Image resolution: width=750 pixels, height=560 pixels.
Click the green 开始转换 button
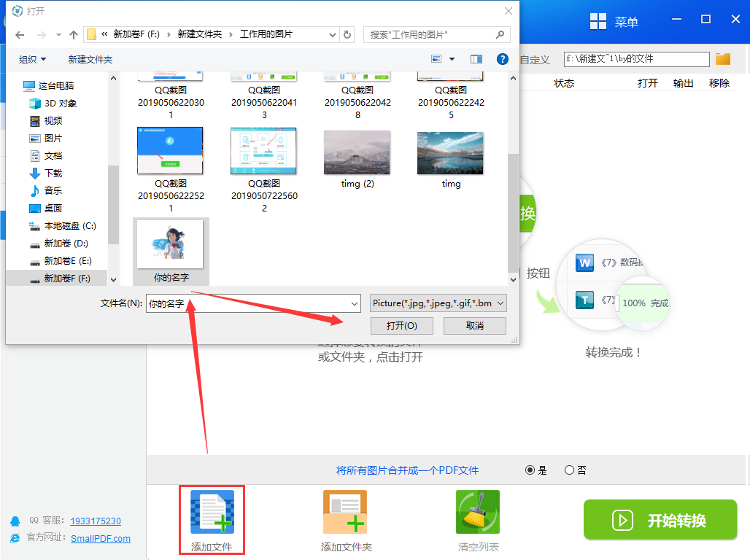point(660,520)
